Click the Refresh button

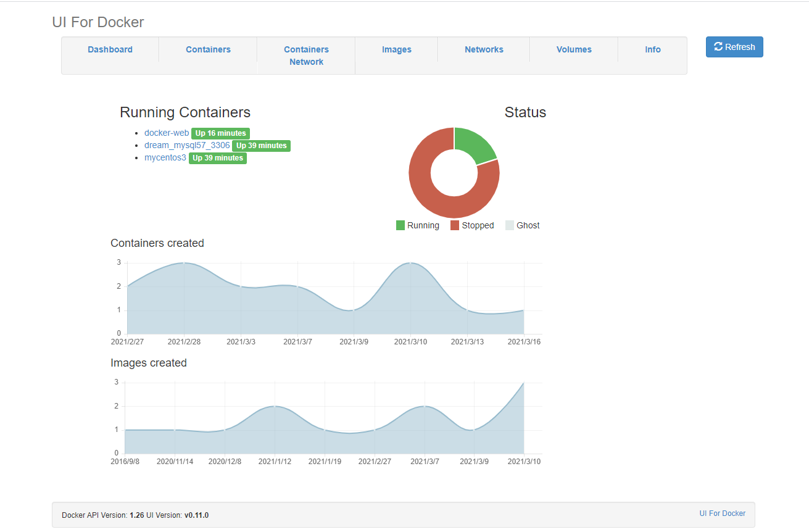point(734,47)
